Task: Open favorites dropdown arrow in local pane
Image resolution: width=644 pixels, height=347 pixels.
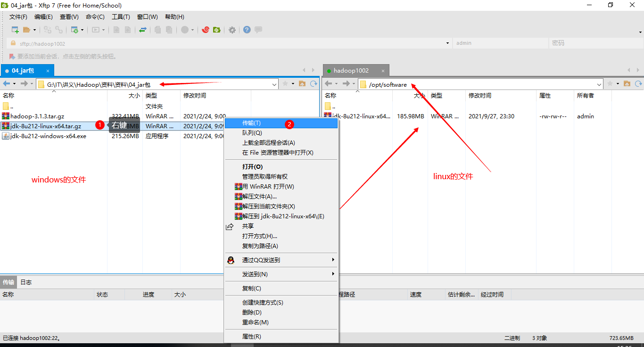Action: [x=293, y=84]
